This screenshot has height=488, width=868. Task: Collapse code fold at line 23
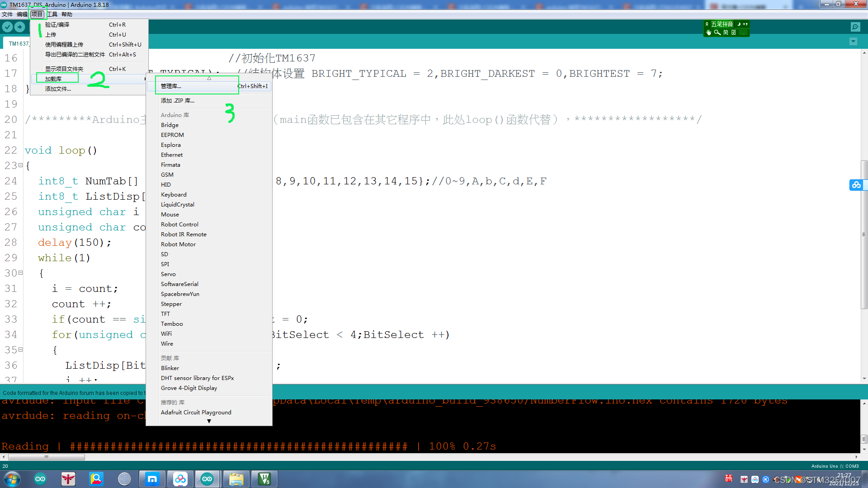click(20, 166)
